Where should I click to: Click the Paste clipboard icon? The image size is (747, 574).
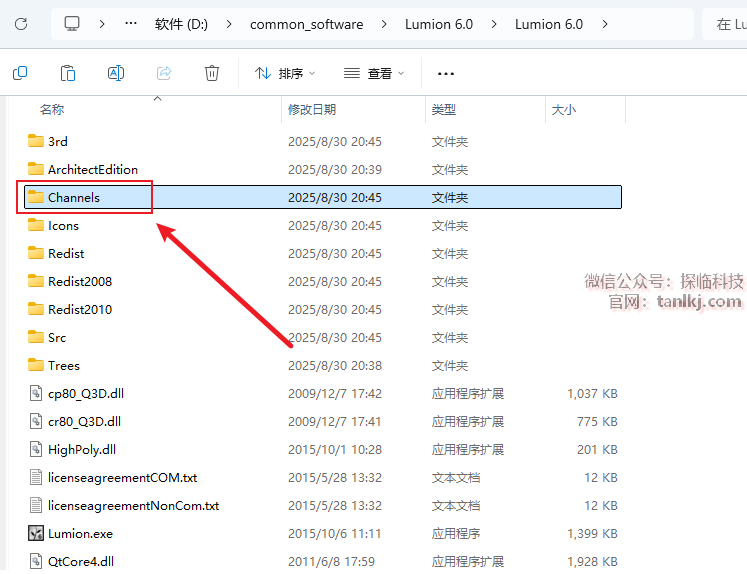click(x=68, y=73)
